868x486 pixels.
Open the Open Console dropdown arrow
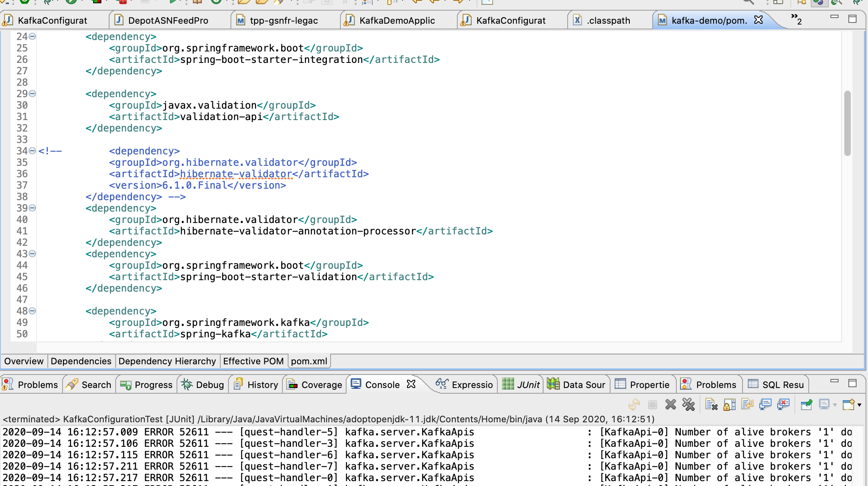(x=859, y=405)
